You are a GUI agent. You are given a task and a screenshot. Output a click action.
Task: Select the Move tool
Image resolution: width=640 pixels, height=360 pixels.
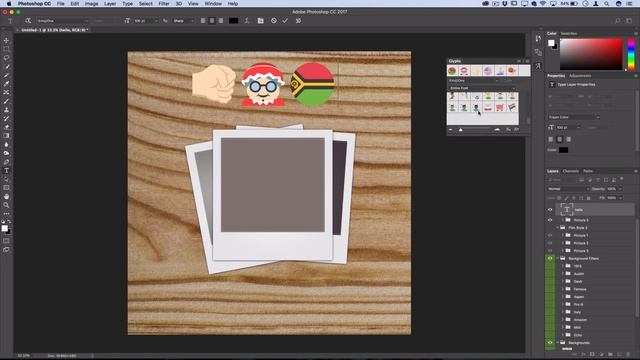[x=6, y=40]
